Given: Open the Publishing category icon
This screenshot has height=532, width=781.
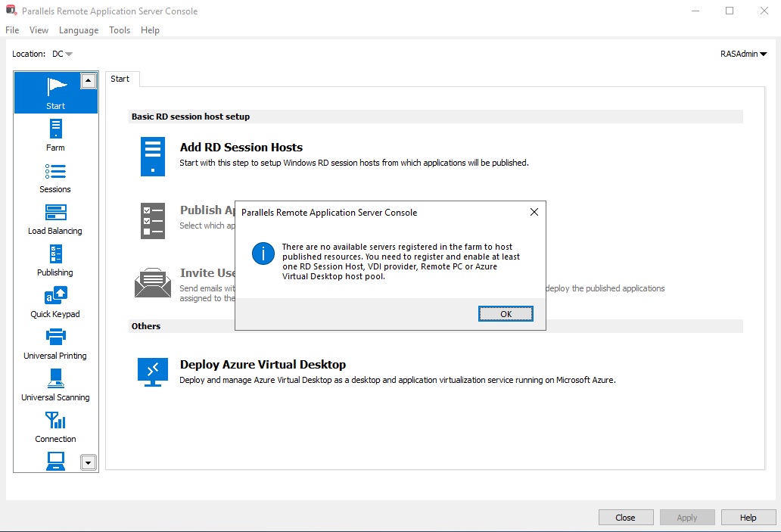Looking at the screenshot, I should (x=55, y=254).
